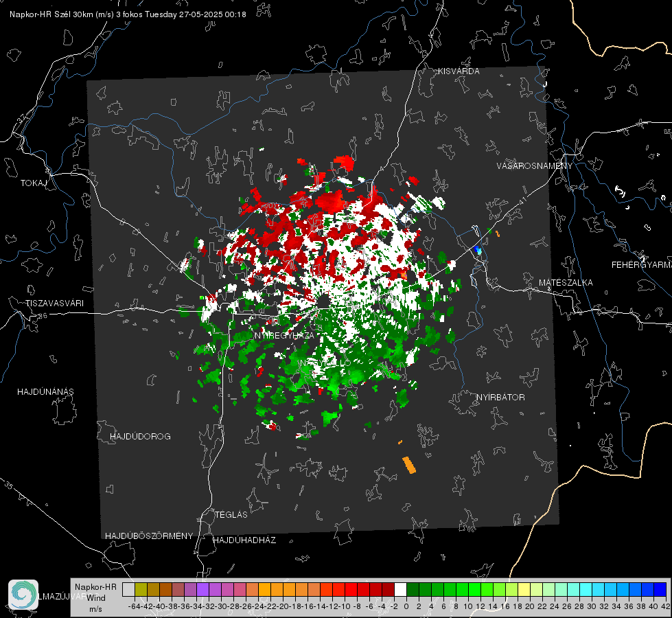Click the HAJDÚNÁNÁS city label

45,392
